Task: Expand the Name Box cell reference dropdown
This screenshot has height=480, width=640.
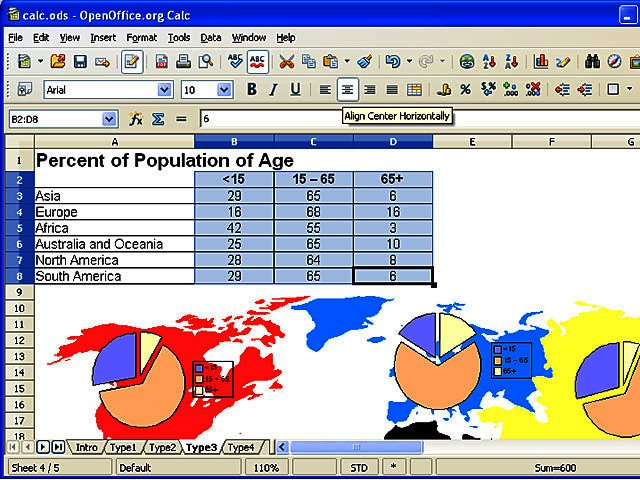Action: (x=109, y=119)
